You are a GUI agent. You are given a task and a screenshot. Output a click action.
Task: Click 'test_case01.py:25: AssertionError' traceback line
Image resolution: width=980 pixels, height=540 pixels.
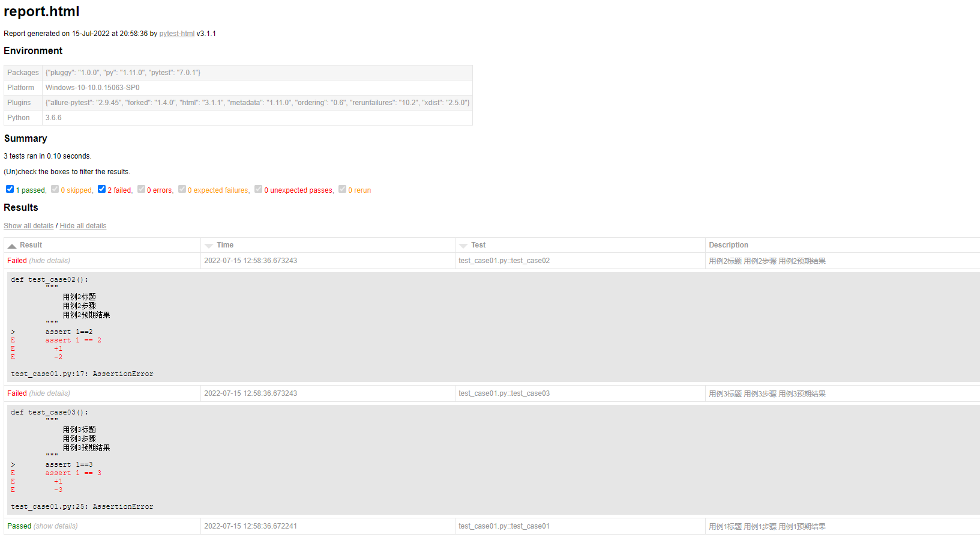[82, 506]
